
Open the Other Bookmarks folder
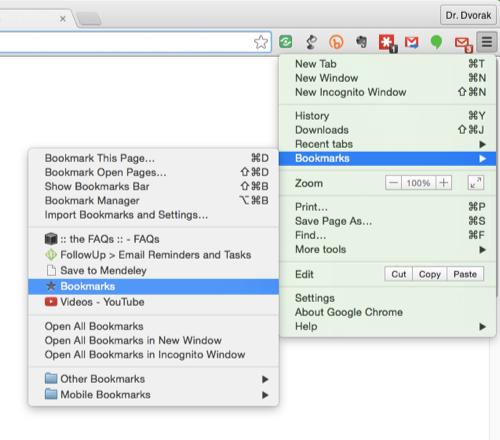153,379
